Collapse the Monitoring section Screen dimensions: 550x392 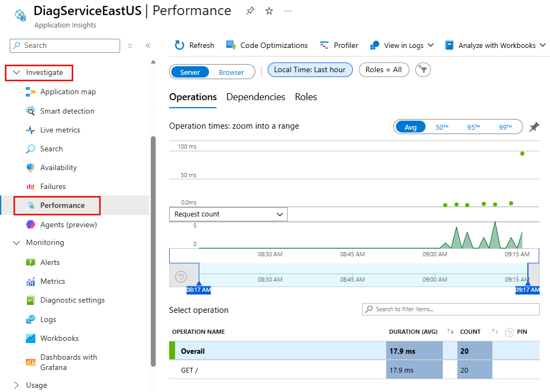pyautogui.click(x=17, y=243)
